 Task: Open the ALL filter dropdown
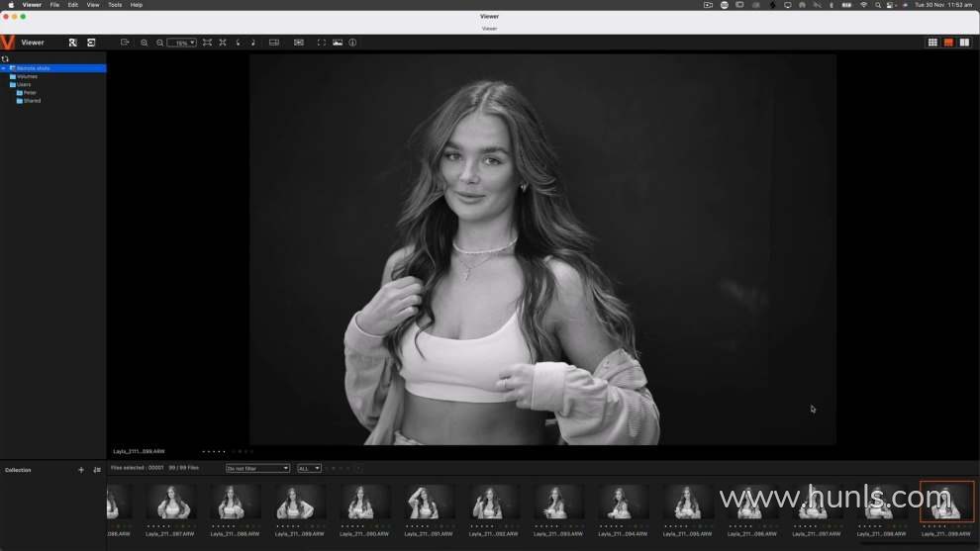coord(309,468)
